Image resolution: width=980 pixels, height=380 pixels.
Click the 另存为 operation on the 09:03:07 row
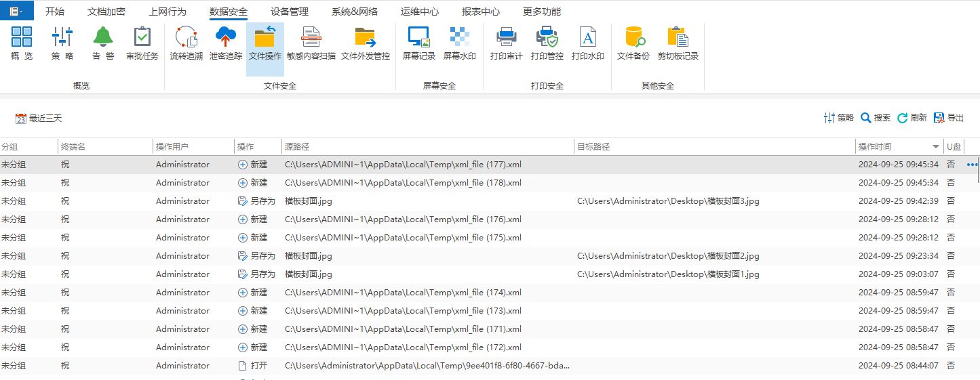[256, 274]
